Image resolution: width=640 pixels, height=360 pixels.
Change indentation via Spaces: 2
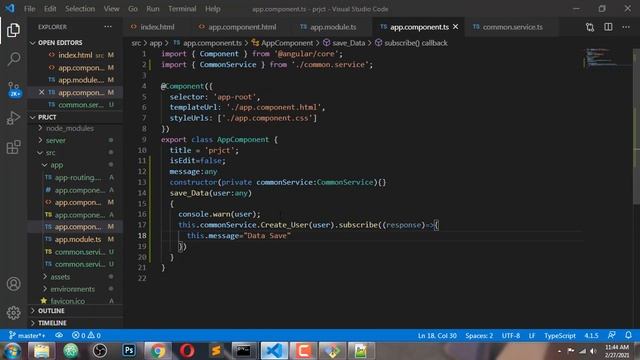(x=479, y=336)
